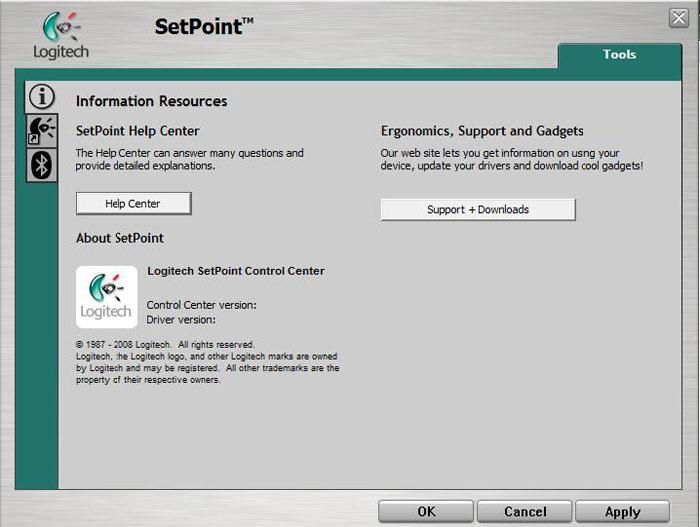Open the Bluetooth sidebar icon
Image resolution: width=700 pixels, height=527 pixels.
(41, 164)
